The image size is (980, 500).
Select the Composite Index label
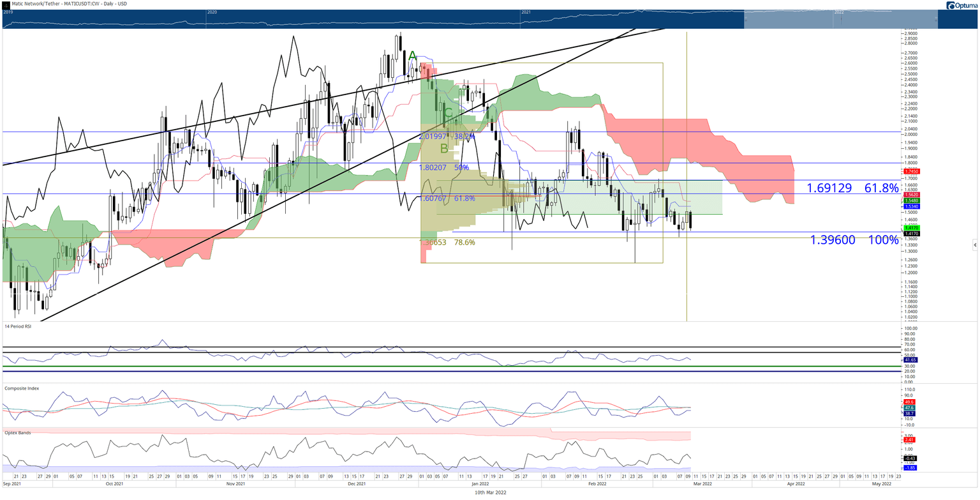click(20, 388)
